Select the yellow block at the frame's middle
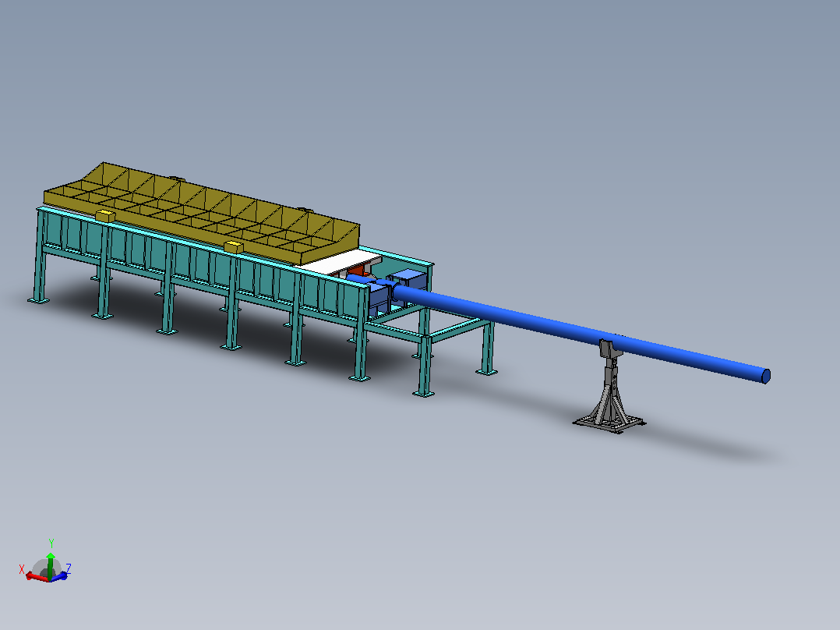Viewport: 840px width, 630px height. 234,246
